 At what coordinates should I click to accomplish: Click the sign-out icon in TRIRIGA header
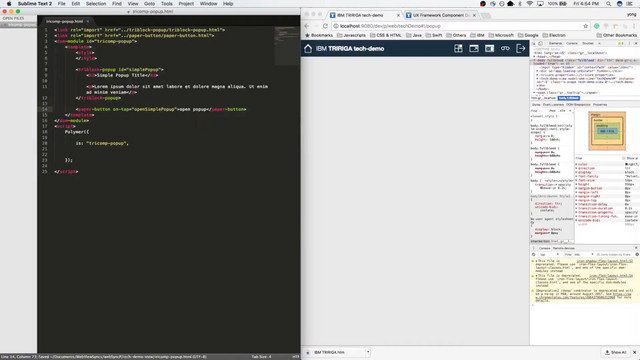[x=520, y=49]
